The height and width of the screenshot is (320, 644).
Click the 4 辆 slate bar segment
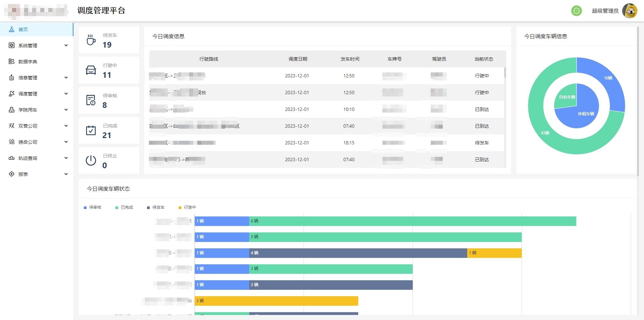[x=358, y=253]
